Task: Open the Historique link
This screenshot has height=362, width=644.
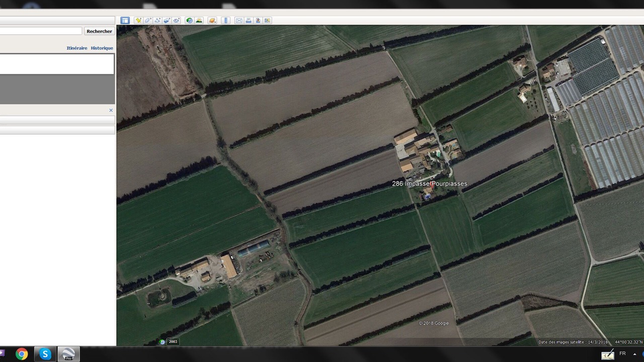Action: tap(102, 48)
